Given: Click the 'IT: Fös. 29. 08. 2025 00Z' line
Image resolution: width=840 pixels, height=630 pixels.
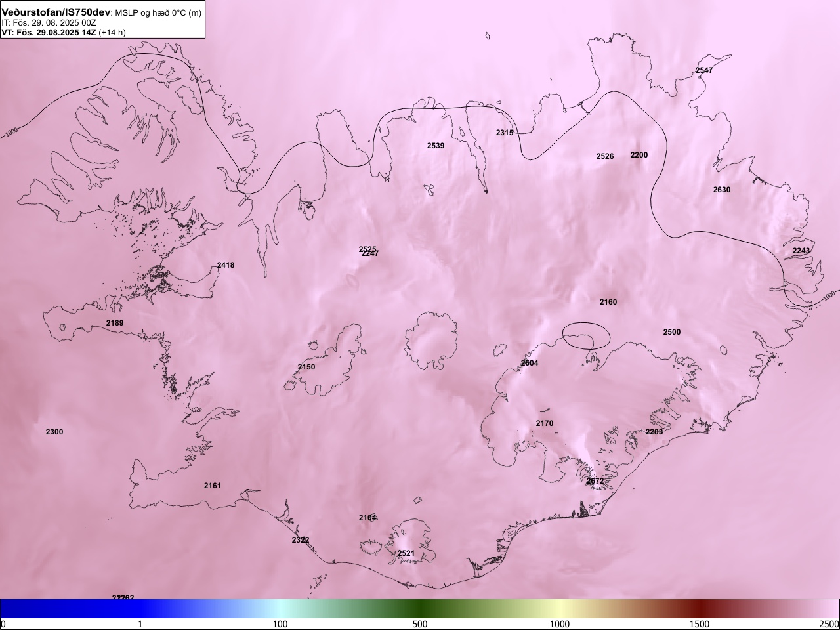Looking at the screenshot, I should click(x=49, y=23).
